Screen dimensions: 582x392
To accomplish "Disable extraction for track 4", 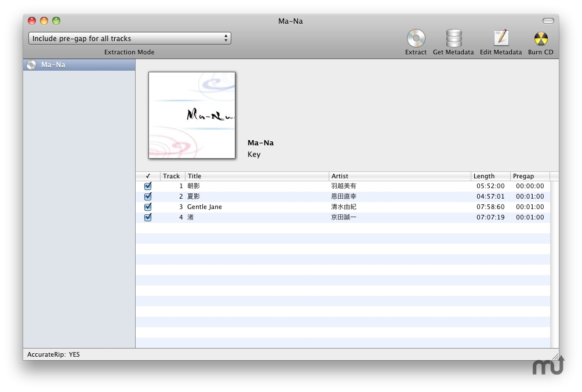I will 148,218.
